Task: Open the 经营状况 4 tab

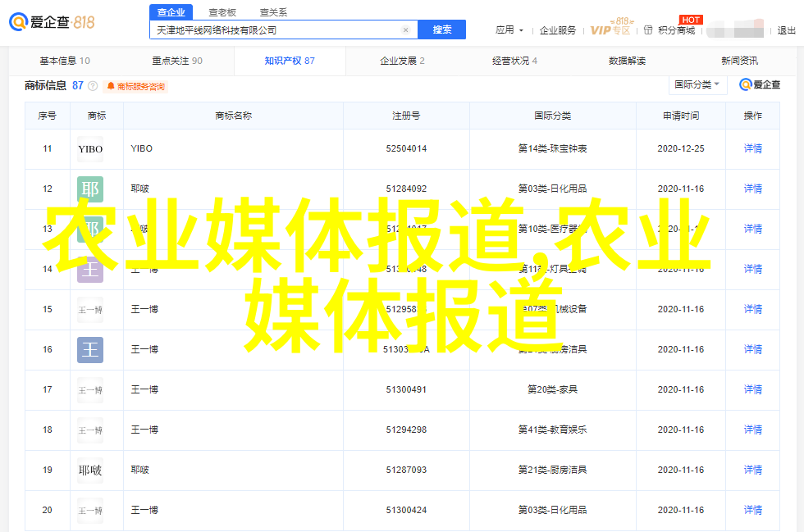Action: tap(515, 61)
